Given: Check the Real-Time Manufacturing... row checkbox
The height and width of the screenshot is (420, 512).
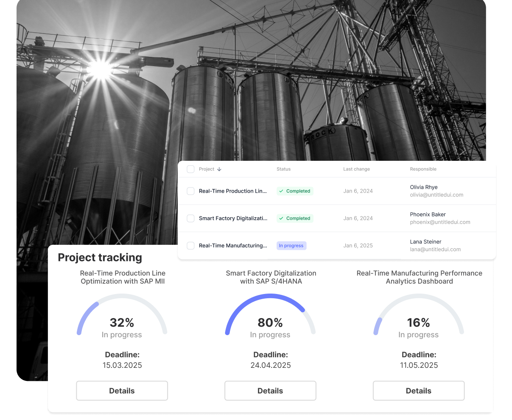Looking at the screenshot, I should [190, 246].
